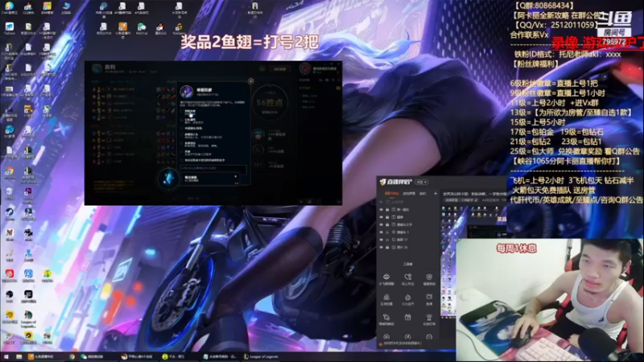Toggle visibility of first source in streaming tool
644x362 pixels.
click(381, 210)
